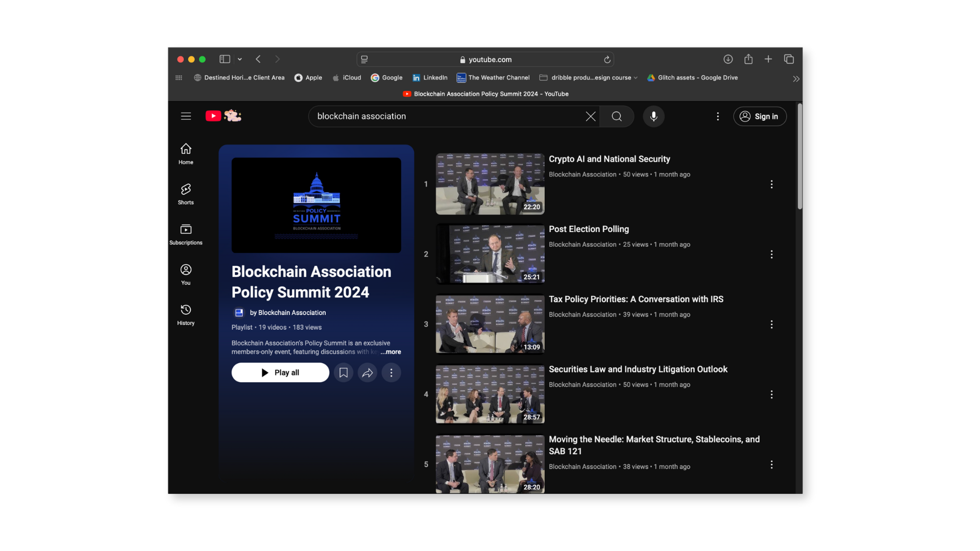Open a new tab with plus icon
This screenshot has height=551, width=980.
pos(768,59)
